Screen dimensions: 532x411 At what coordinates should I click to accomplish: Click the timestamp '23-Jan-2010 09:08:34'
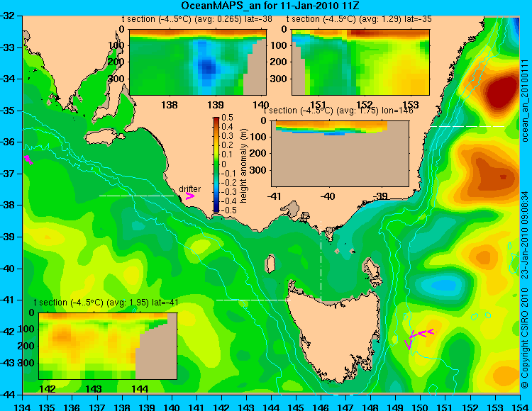click(x=524, y=235)
